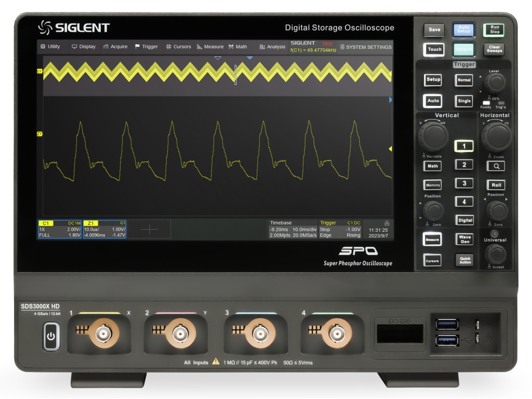
Task: Open the Utility menu
Action: point(50,46)
